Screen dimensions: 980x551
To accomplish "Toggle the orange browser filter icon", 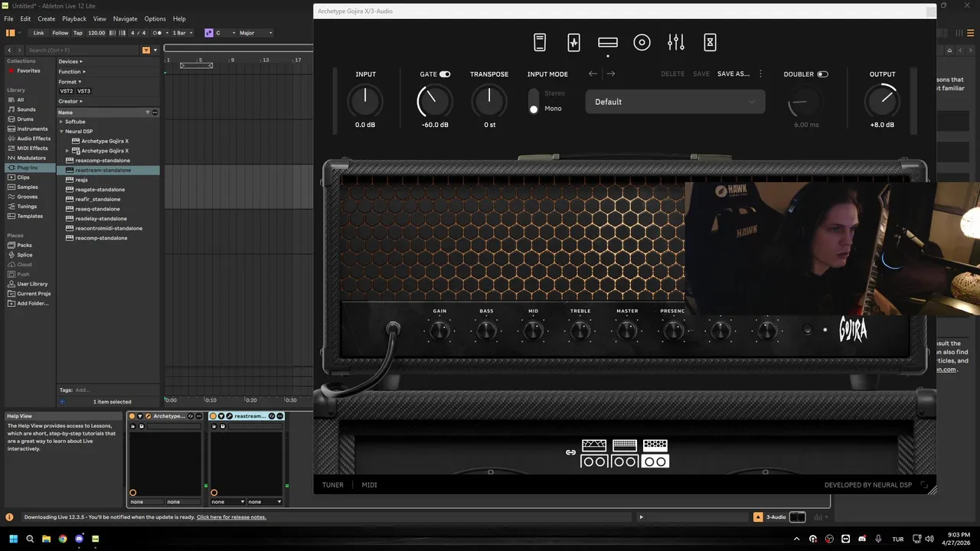I will (x=145, y=50).
